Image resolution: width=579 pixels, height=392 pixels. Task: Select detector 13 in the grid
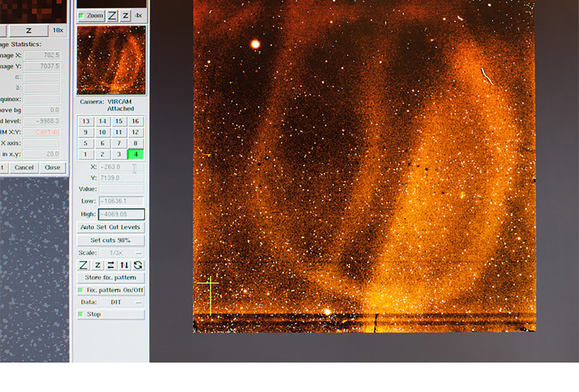coord(86,121)
